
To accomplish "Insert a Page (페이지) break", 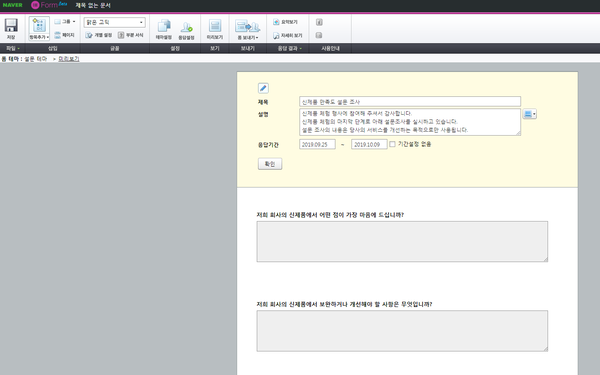I will pos(64,35).
